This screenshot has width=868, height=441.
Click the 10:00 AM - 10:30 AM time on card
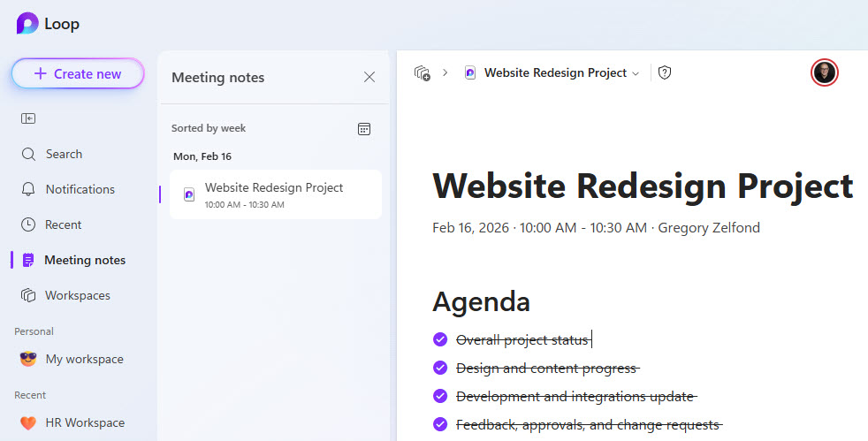pyautogui.click(x=244, y=205)
